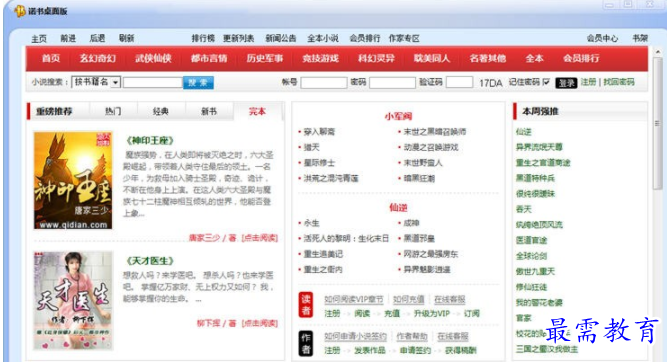Screen dimensions: 667x362
Task: Focus the 密码 password input field
Action: (392, 83)
